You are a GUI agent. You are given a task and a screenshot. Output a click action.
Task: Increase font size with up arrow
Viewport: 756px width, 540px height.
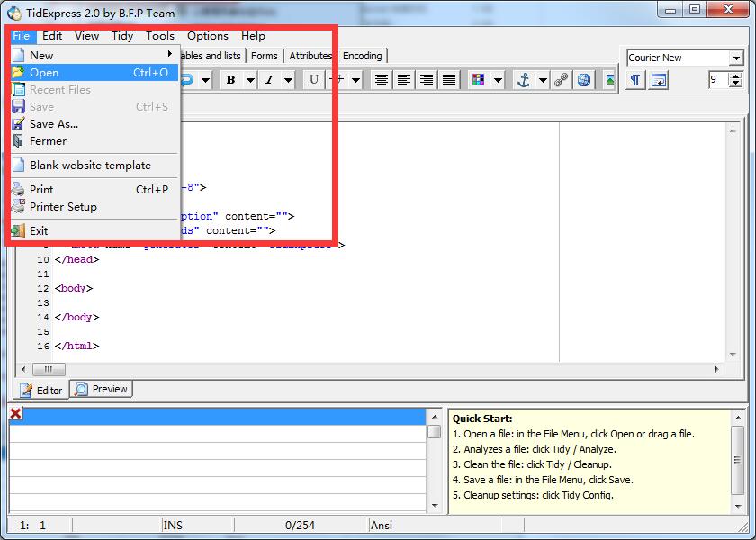point(736,76)
